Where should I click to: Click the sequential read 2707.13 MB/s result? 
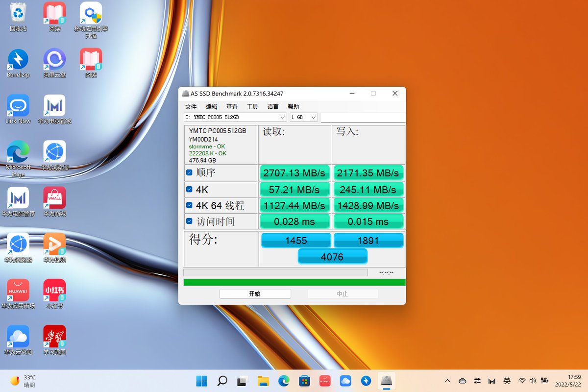click(x=294, y=173)
